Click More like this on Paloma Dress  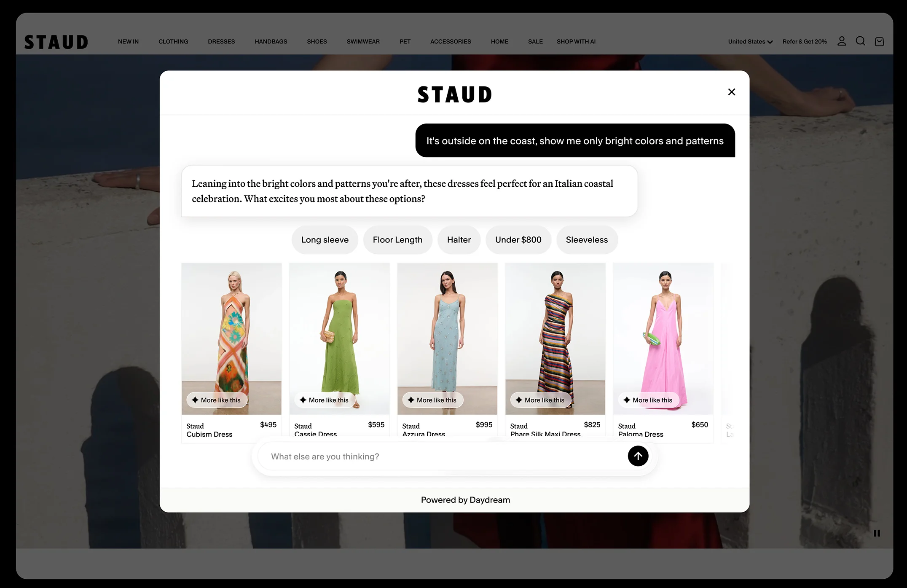pyautogui.click(x=648, y=400)
